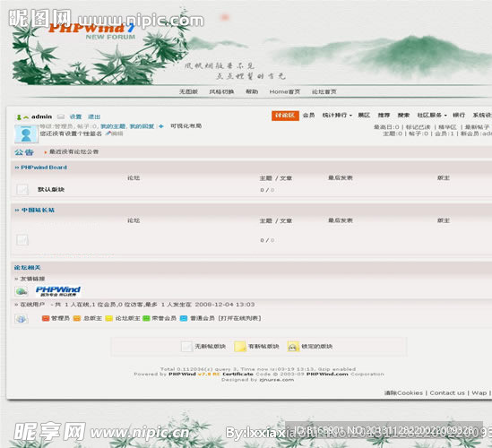Open the message envelope icon next to admin
The height and width of the screenshot is (448, 492).
(x=61, y=116)
